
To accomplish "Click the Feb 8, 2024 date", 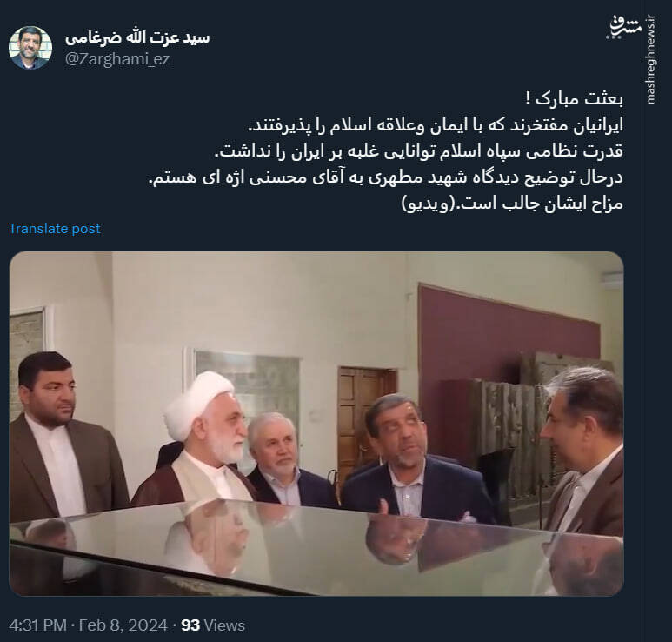I will tap(123, 625).
